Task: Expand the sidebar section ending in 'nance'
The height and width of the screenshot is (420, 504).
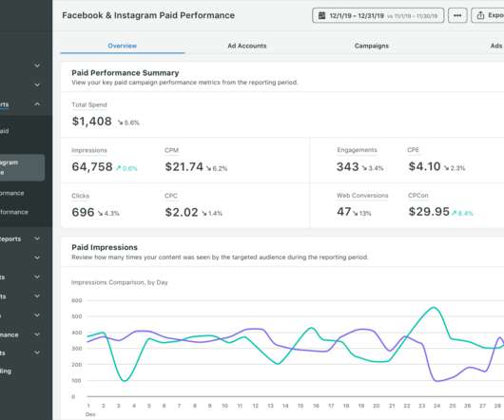Action: pos(37,334)
